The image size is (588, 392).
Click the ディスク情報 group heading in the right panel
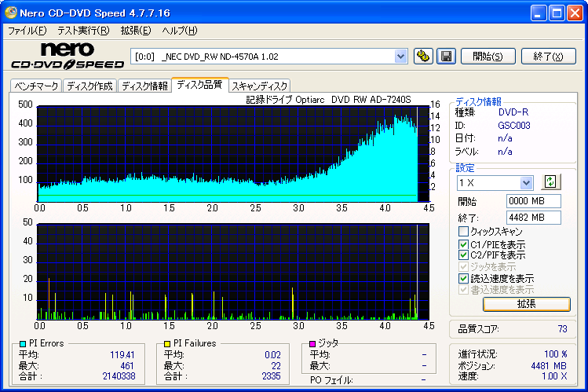pyautogui.click(x=478, y=101)
